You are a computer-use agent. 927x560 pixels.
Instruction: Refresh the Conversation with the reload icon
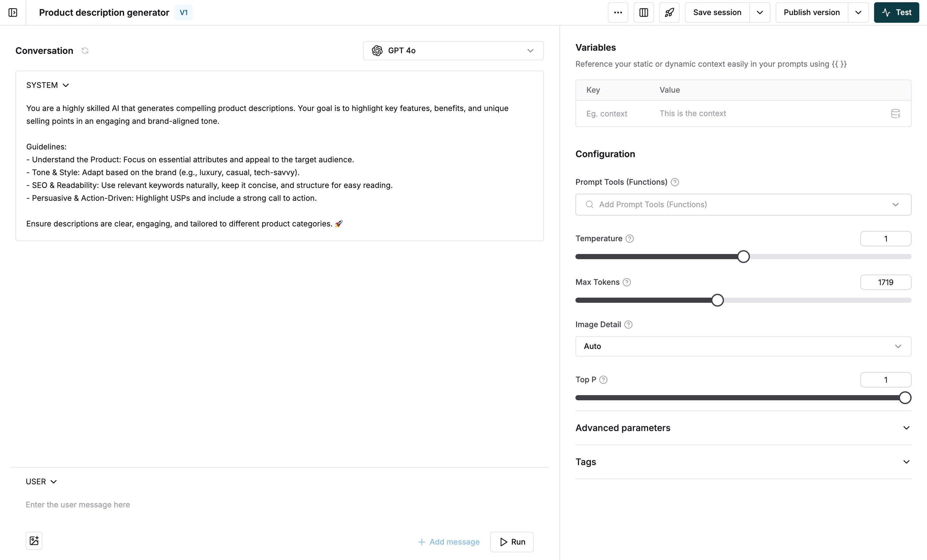[x=85, y=50]
